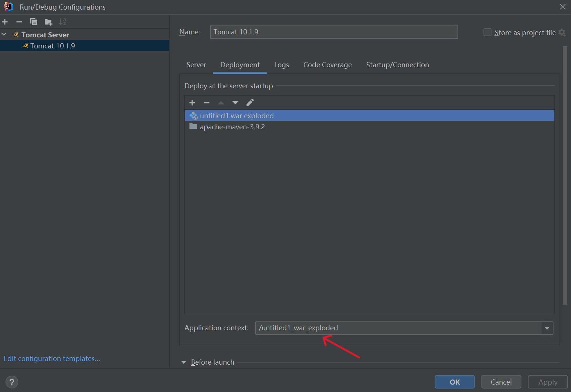Collapse the Before launch section
Screen dimensions: 571x392
184,362
